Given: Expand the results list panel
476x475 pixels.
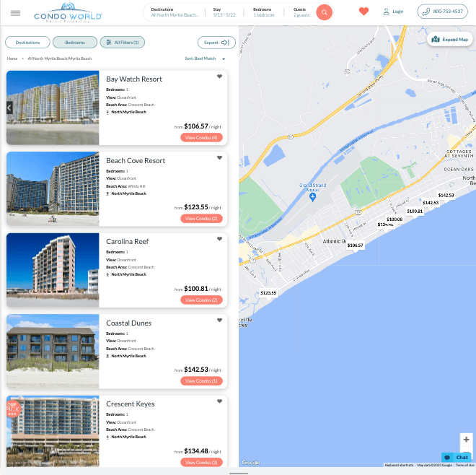Looking at the screenshot, I should click(216, 43).
